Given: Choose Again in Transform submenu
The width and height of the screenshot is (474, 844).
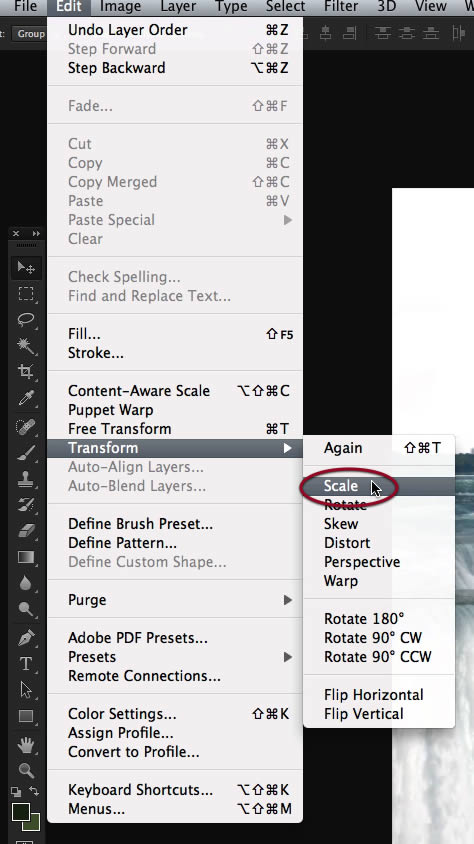Looking at the screenshot, I should point(379,448).
